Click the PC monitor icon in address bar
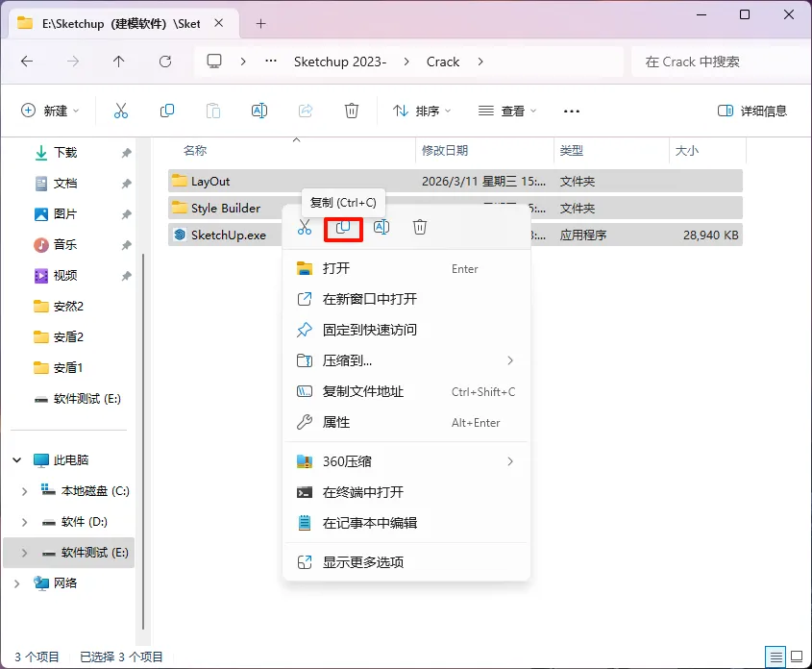The image size is (812, 669). tap(214, 62)
